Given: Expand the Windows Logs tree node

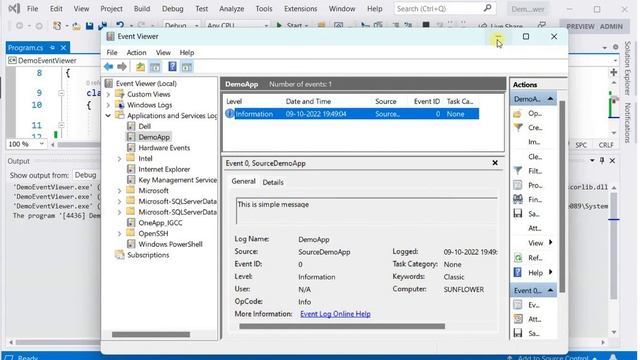Looking at the screenshot, I should 109,105.
